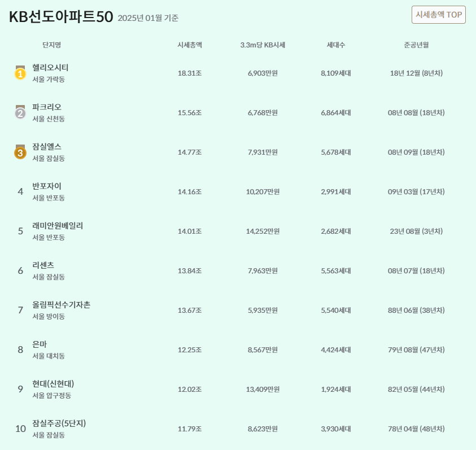476x450 pixels.
Task: Select 래미안원베일리 apartment name
Action: [58, 225]
